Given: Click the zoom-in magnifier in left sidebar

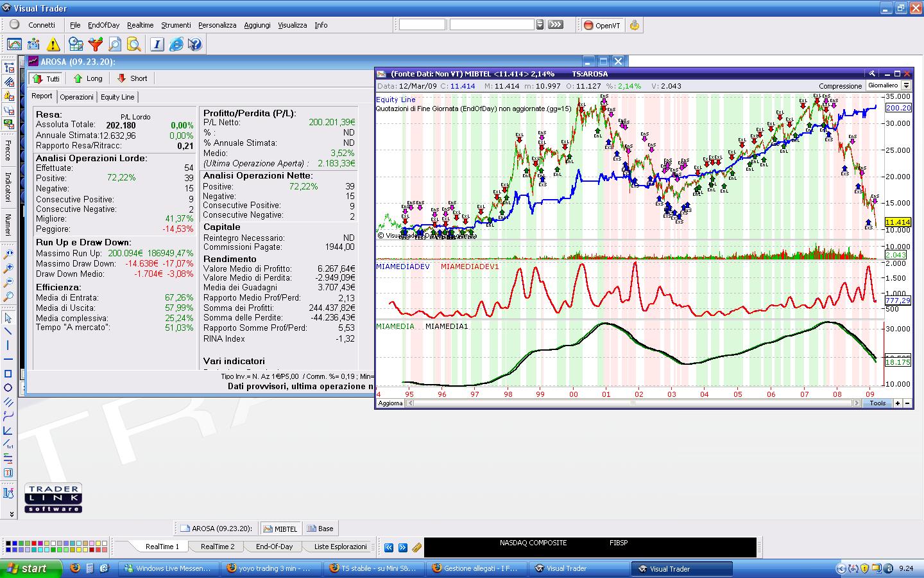Looking at the screenshot, I should [8, 268].
